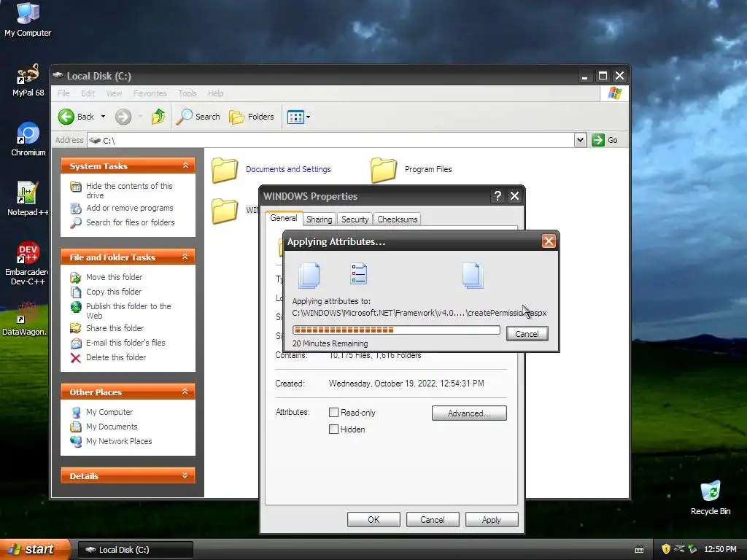Click Cancel in WINDOWS Properties dialog
The height and width of the screenshot is (560, 747).
(x=432, y=519)
